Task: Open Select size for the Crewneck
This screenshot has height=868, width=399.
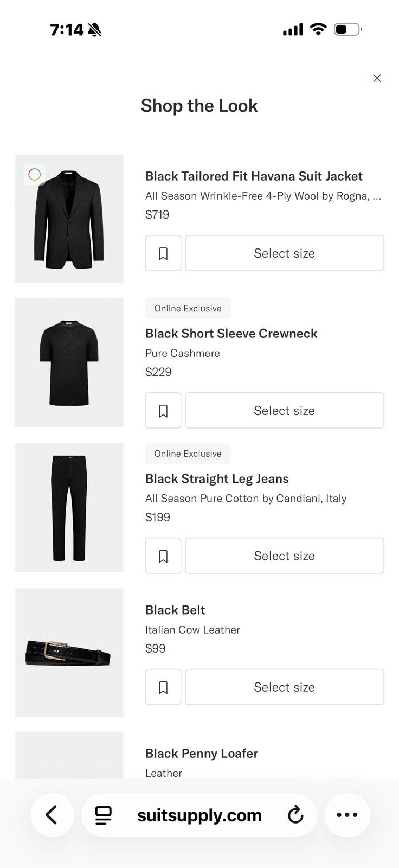Action: 285,411
